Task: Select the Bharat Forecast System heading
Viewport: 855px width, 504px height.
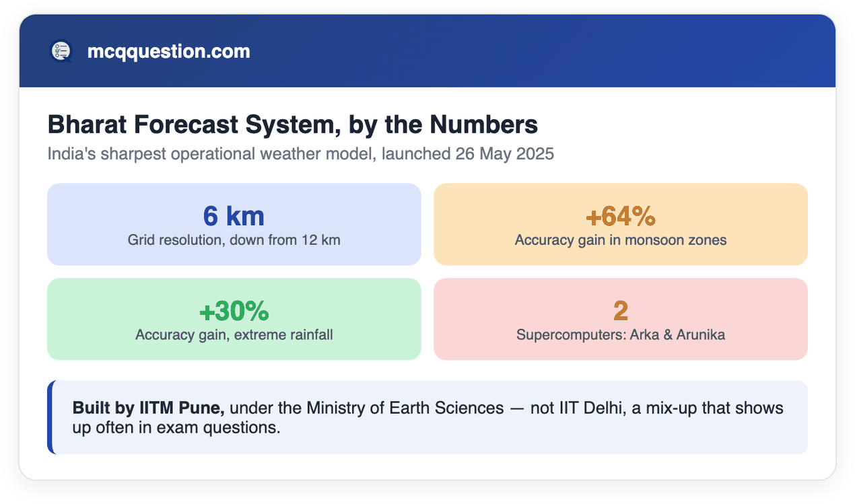Action: pos(292,124)
